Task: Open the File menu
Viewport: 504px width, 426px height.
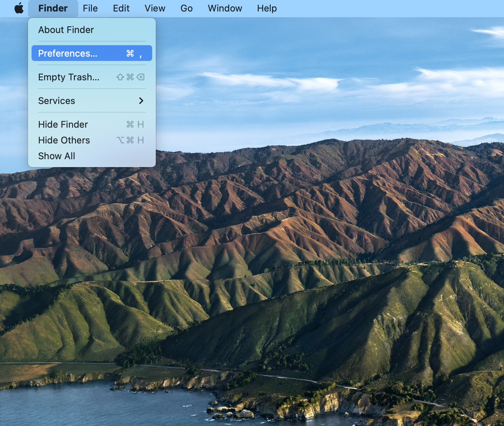Action: [90, 8]
